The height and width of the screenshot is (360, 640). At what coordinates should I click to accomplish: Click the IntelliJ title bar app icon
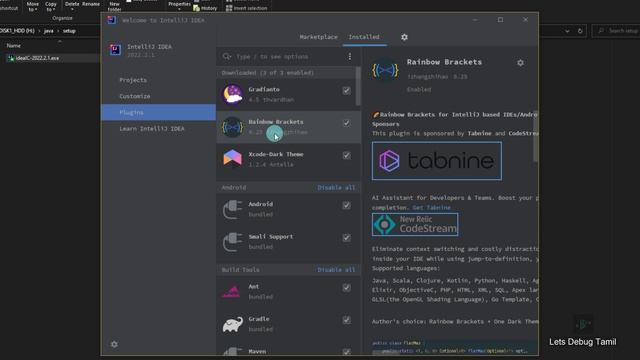(x=111, y=20)
